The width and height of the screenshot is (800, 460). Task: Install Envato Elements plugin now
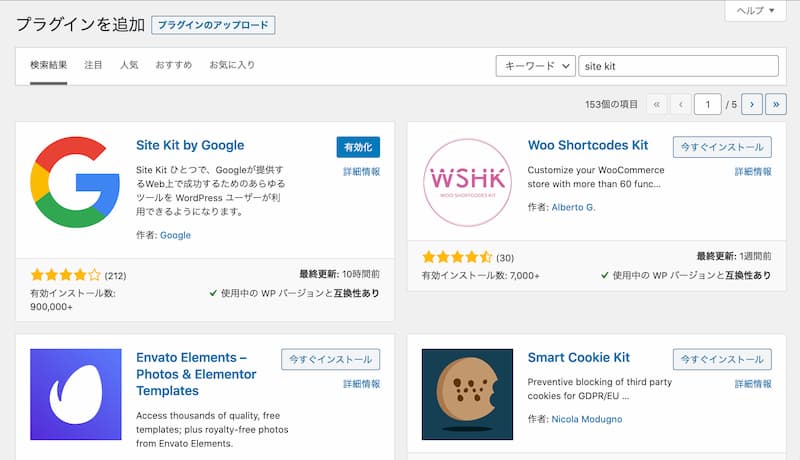pos(331,359)
